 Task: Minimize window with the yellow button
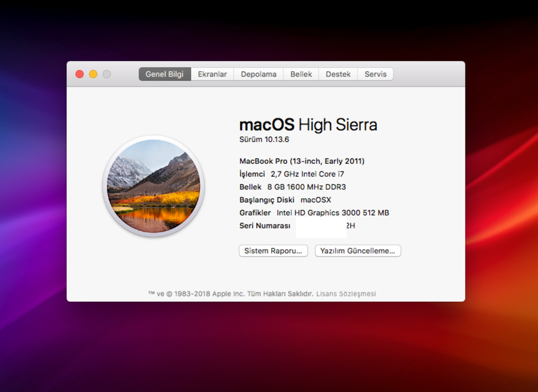coord(94,74)
